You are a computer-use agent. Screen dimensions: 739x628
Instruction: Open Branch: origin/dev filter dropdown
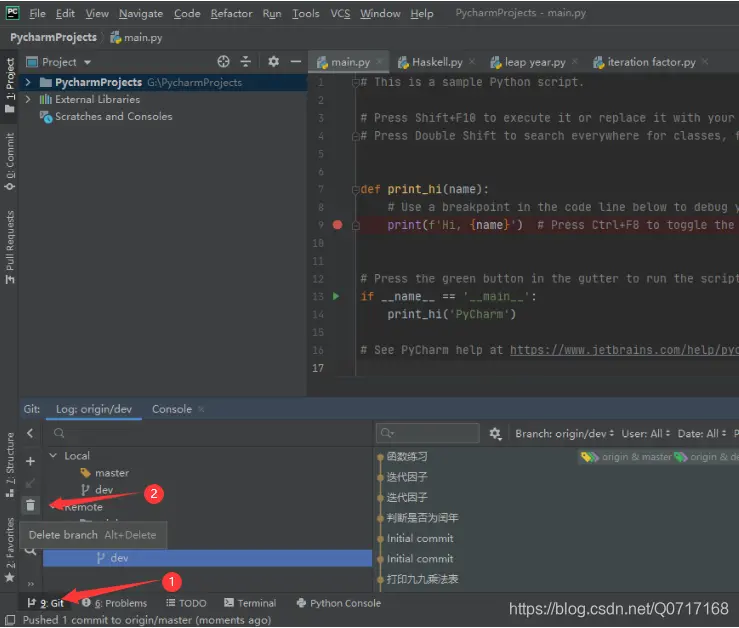pyautogui.click(x=564, y=434)
